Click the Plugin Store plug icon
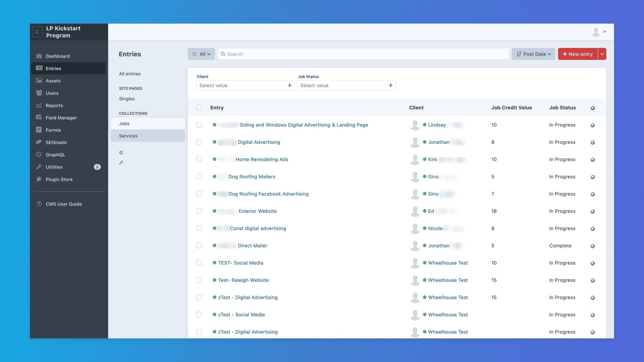Screen dimensions: 644x362 point(39,179)
